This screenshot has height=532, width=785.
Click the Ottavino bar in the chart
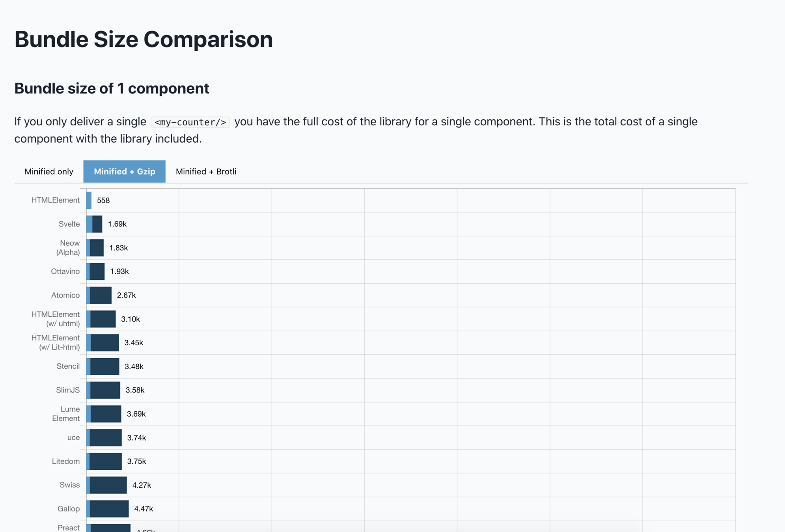[x=96, y=272]
